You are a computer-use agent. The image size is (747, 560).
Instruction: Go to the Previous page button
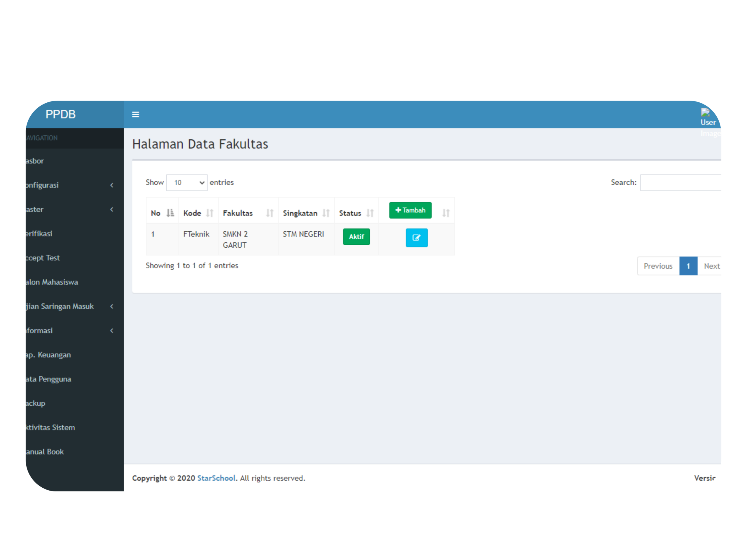[x=658, y=266]
